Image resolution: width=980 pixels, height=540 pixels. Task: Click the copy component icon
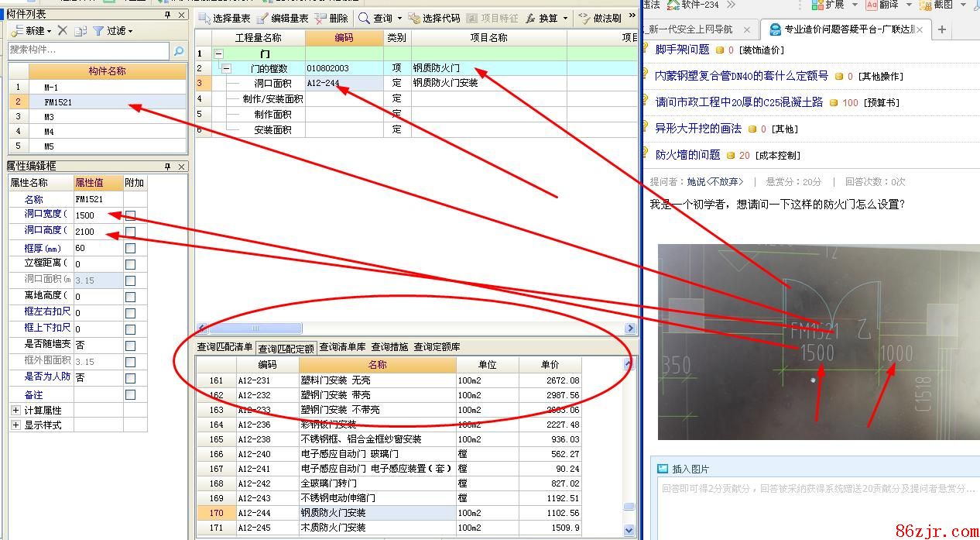point(79,31)
